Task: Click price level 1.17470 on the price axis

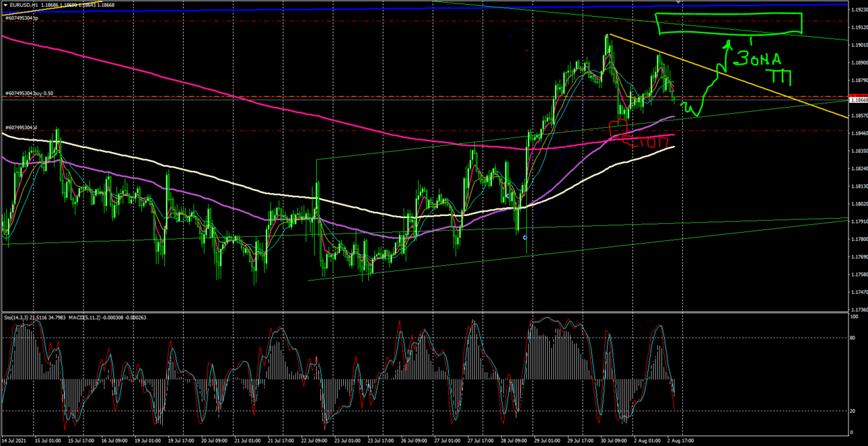Action: click(x=859, y=293)
